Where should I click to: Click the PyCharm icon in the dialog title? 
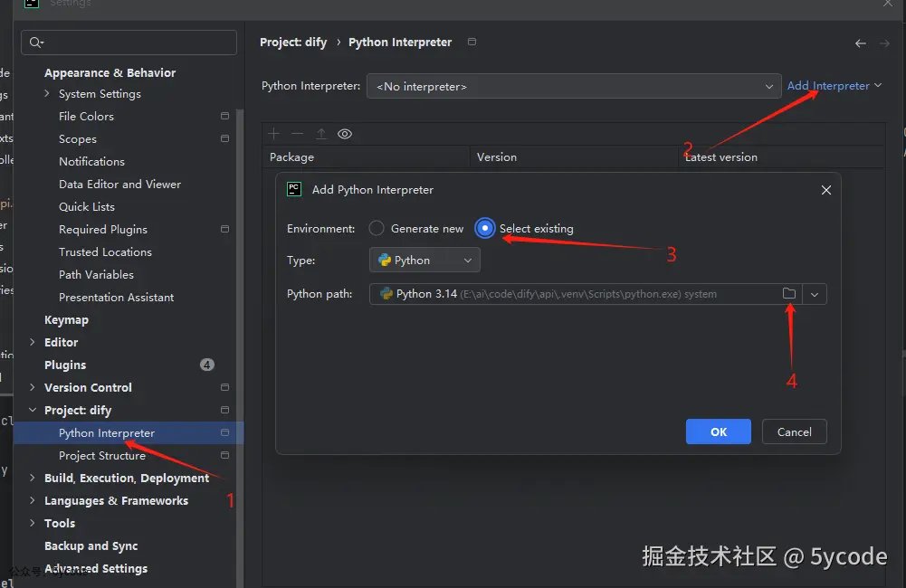(294, 189)
